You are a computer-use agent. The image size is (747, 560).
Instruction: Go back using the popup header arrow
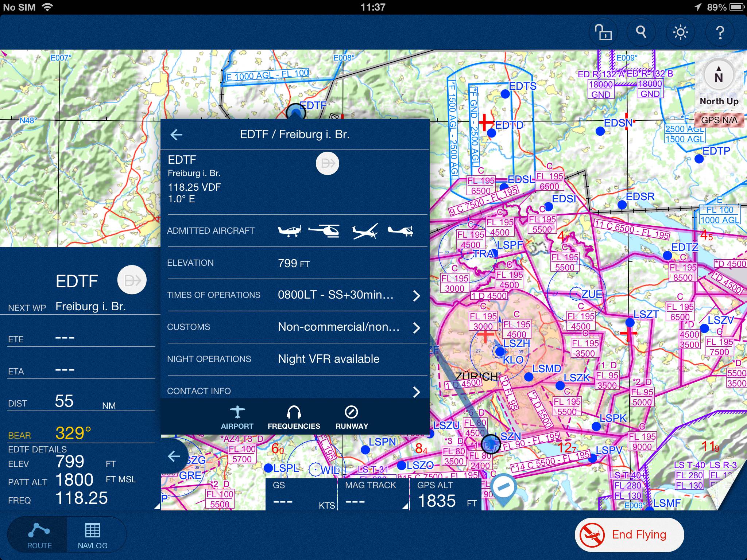[x=177, y=135]
